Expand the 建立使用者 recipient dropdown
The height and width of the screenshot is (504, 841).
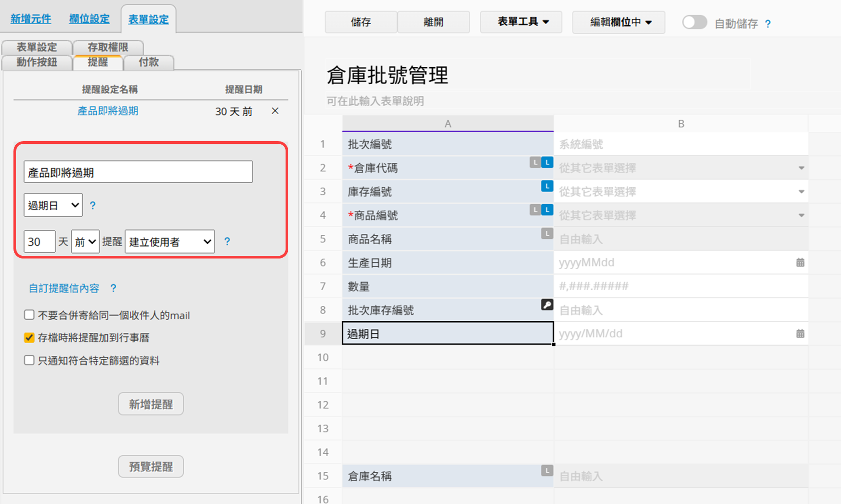pyautogui.click(x=169, y=242)
